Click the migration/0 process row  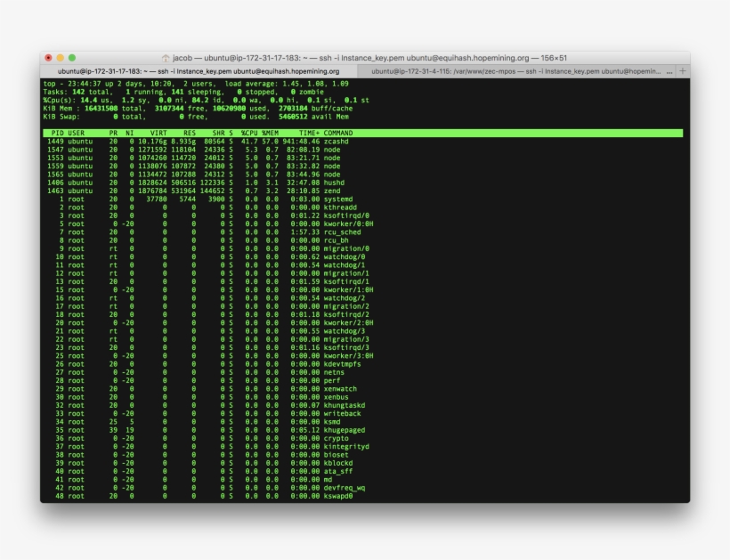[207, 248]
